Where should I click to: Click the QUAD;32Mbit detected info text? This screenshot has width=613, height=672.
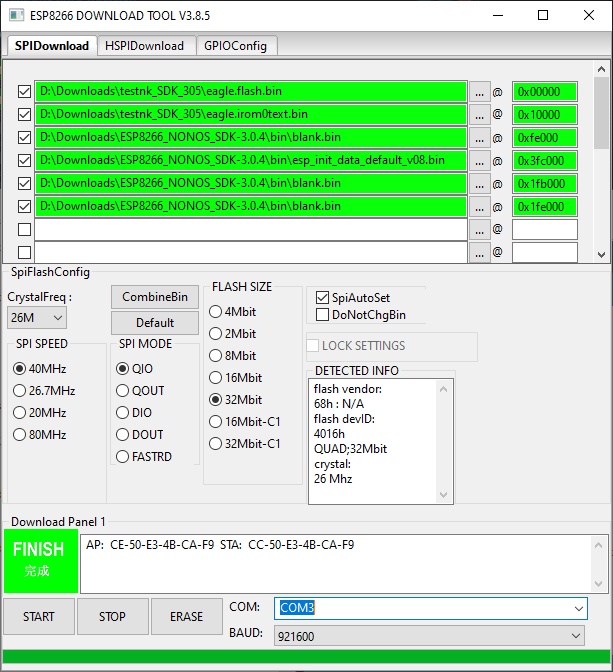(x=350, y=449)
